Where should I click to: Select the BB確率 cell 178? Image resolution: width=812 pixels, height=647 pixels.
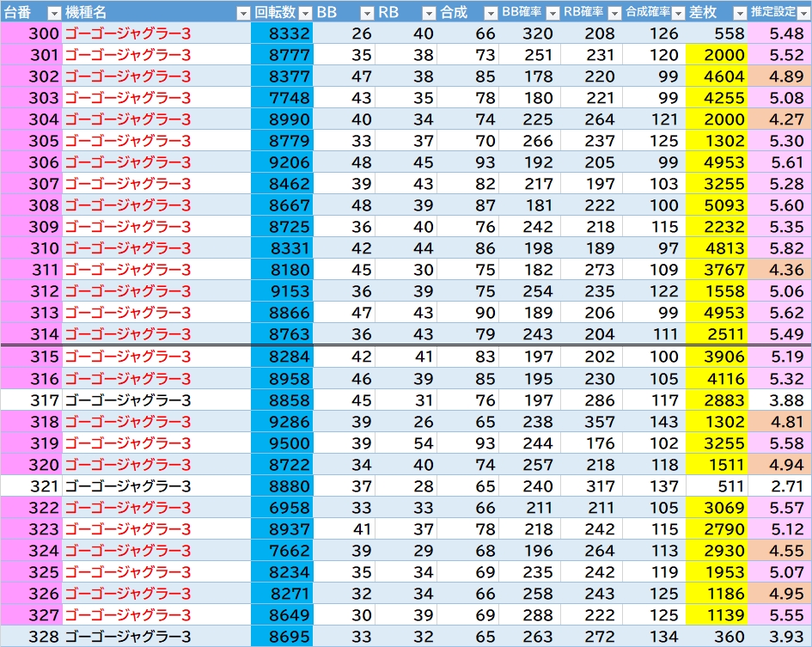point(530,76)
